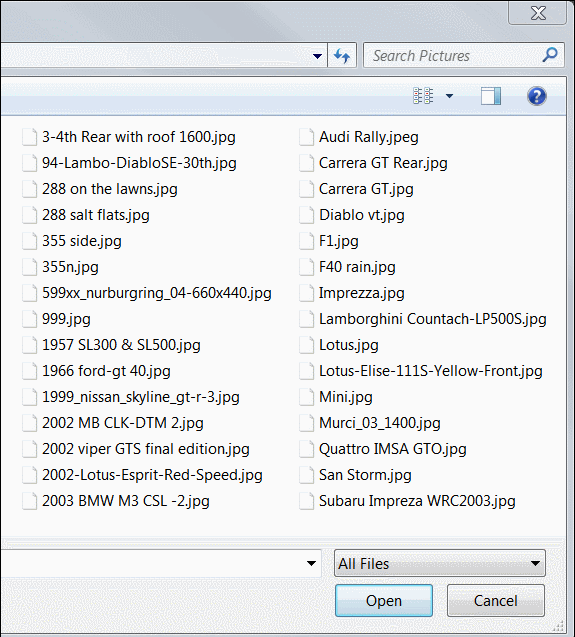
Task: Click the Cancel button
Action: click(495, 600)
